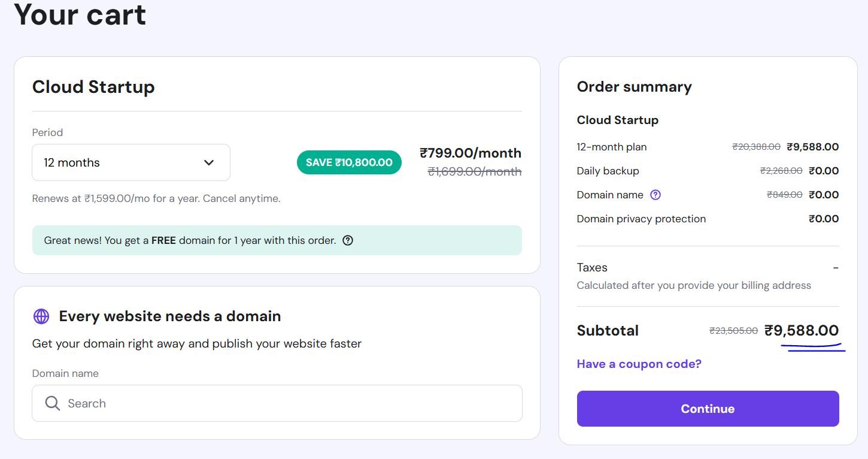Click the question mark icon next to Domain name
868x459 pixels.
(655, 195)
